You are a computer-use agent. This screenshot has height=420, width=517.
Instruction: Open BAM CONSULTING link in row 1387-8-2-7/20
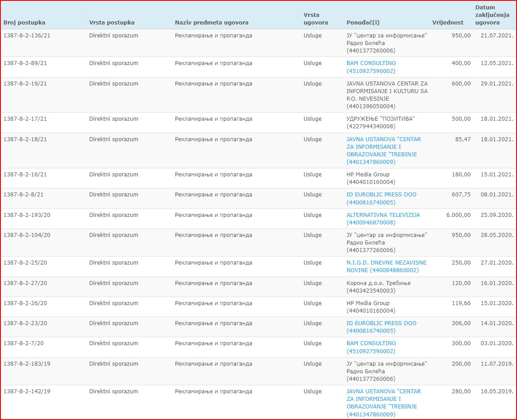[371, 347]
